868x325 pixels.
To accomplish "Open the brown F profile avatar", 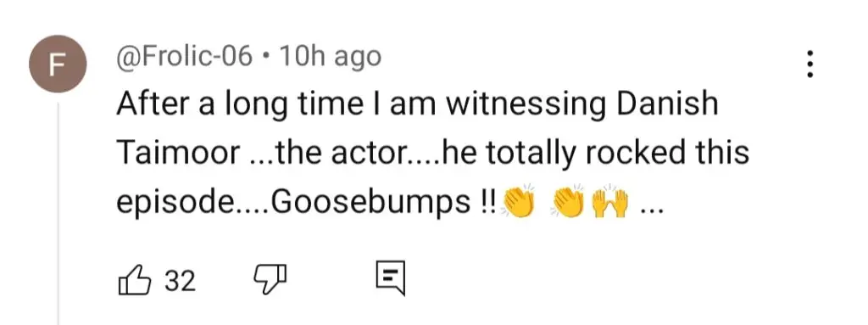I will (x=58, y=64).
